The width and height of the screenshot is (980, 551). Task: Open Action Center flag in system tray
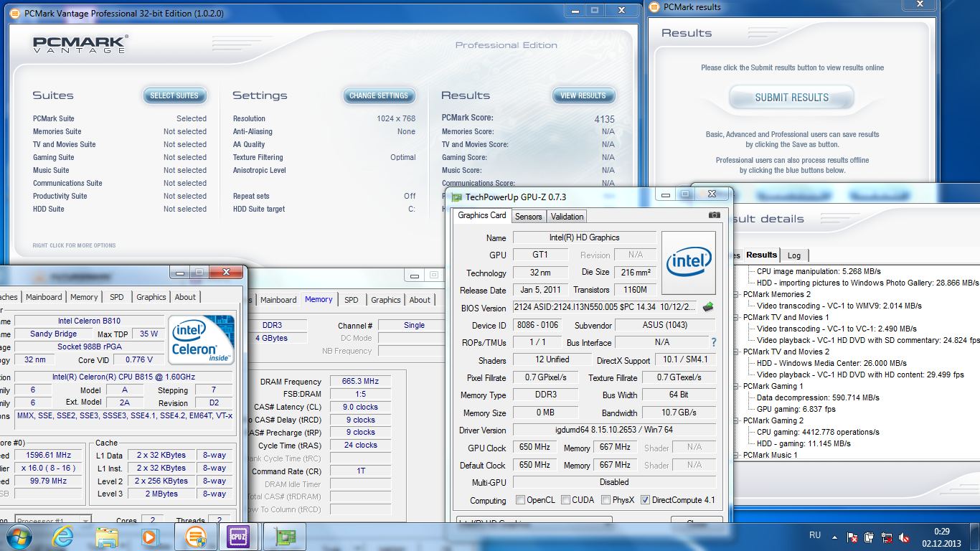point(852,537)
